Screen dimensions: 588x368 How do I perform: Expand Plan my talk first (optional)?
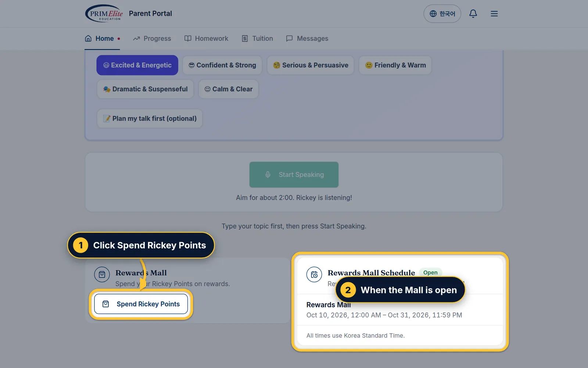point(150,118)
